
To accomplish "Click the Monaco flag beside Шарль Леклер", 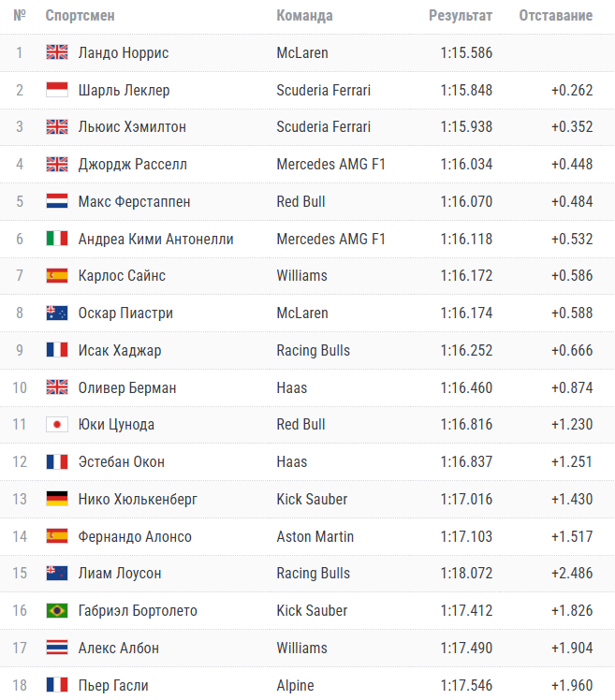I will point(57,91).
